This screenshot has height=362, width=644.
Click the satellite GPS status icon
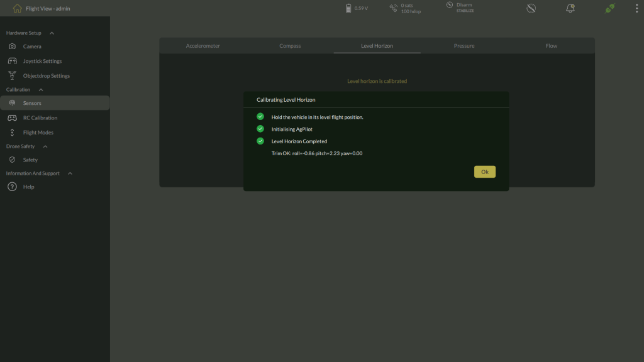pos(394,8)
